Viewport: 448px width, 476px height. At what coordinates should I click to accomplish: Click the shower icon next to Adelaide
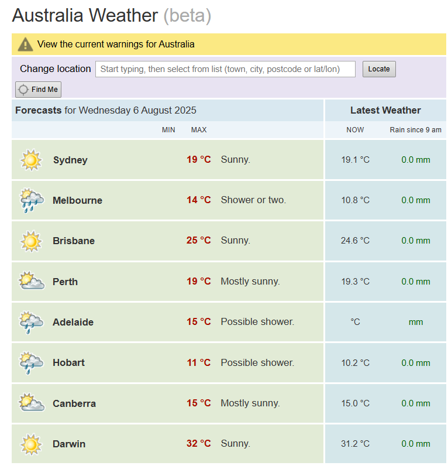coord(31,322)
